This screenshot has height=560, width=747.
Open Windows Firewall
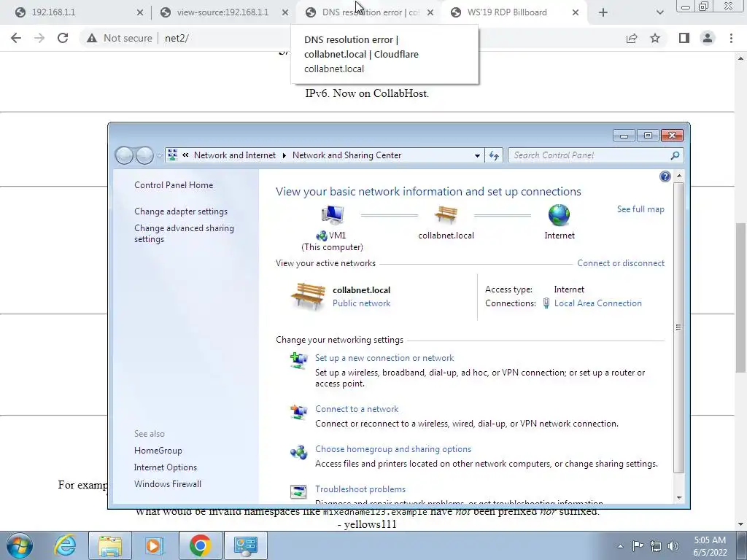click(x=168, y=484)
